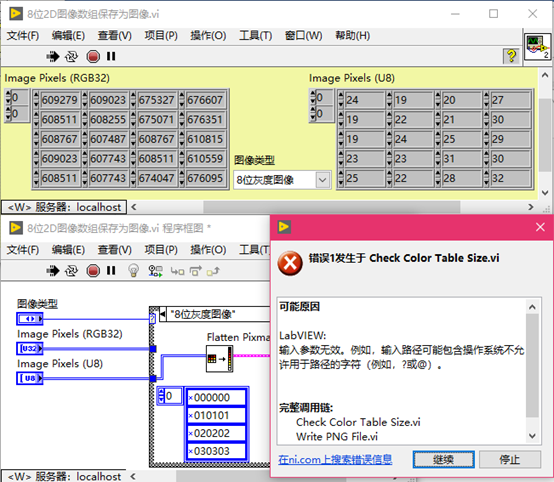Click the VI connector pane icon at top right
The image size is (554, 482).
(x=537, y=47)
